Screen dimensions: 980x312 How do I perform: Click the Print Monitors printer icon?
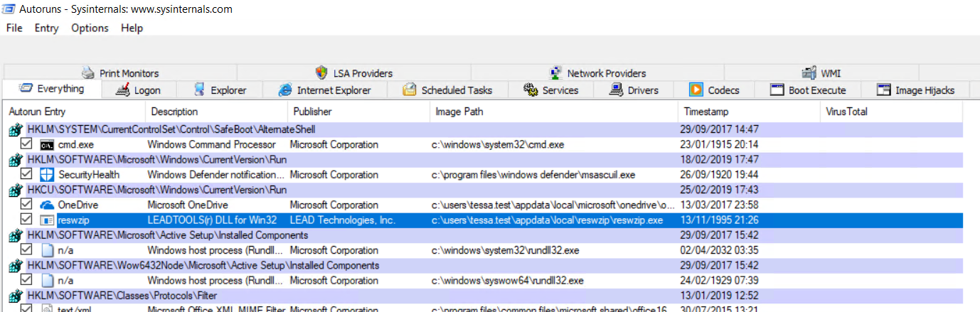(88, 72)
